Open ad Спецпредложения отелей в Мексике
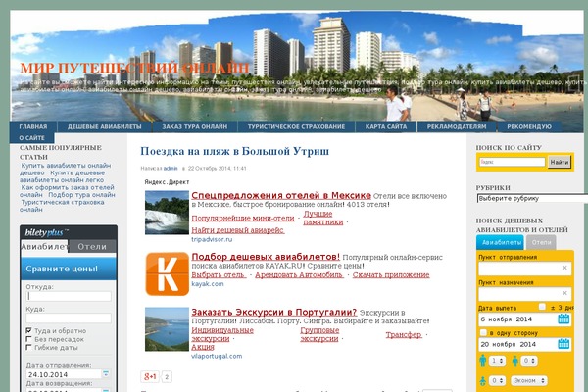This screenshot has height=392, width=588. tap(281, 195)
